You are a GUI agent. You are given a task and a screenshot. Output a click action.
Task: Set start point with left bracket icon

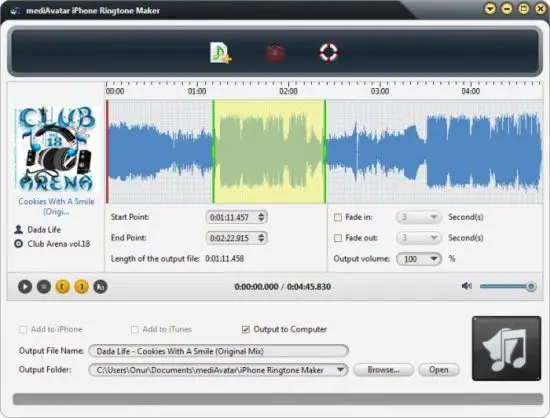tap(62, 286)
